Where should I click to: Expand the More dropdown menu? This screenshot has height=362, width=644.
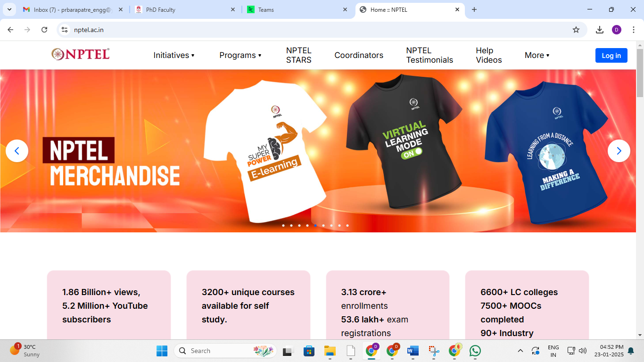[537, 55]
